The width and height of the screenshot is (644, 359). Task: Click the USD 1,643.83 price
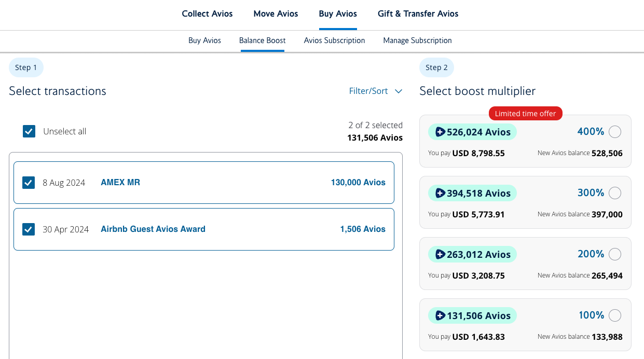[478, 337]
